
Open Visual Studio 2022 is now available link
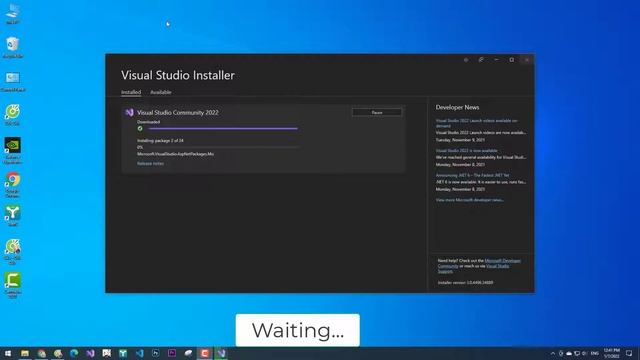coord(467,151)
